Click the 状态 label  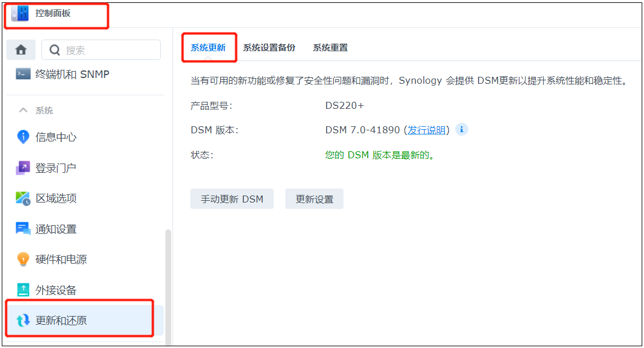(x=201, y=155)
